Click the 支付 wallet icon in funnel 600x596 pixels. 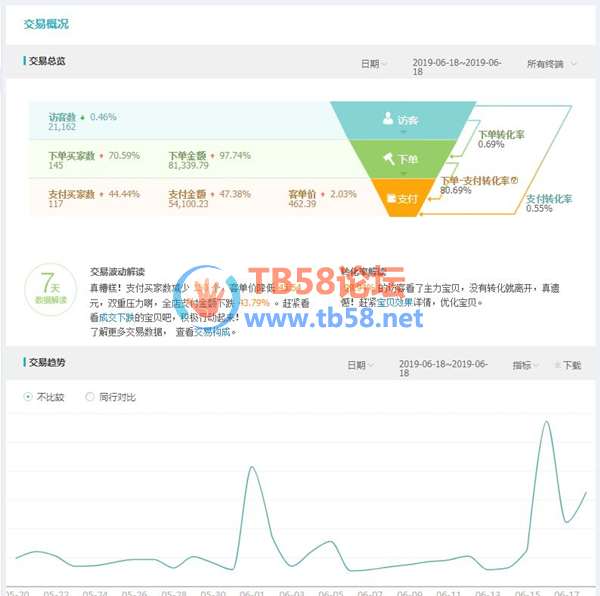(x=391, y=198)
